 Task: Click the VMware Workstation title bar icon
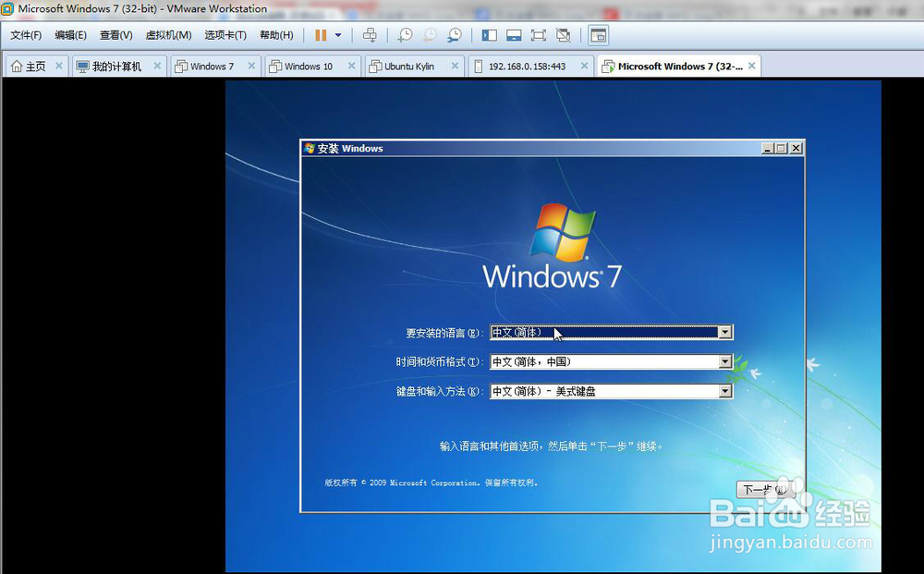click(7, 9)
